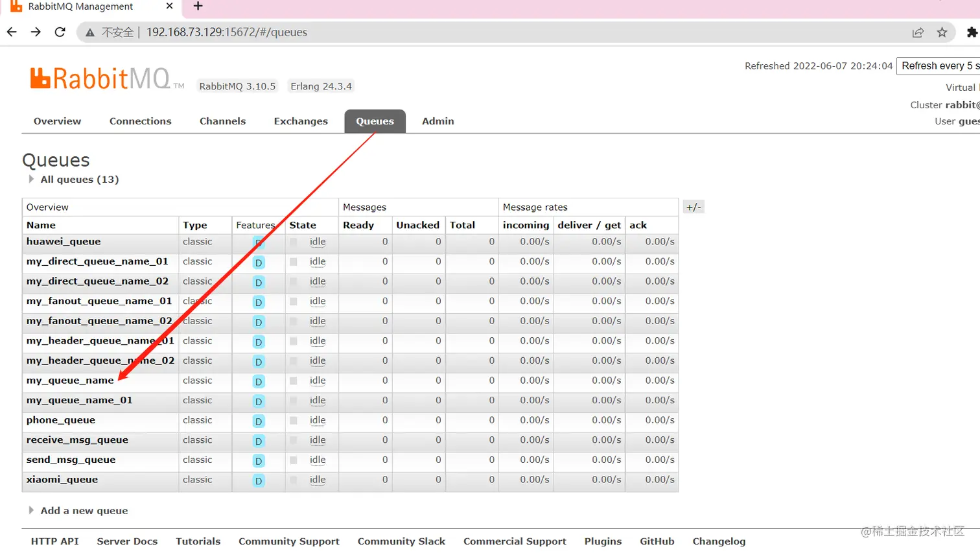The image size is (980, 553).
Task: Switch to the Channels tab
Action: [x=223, y=121]
